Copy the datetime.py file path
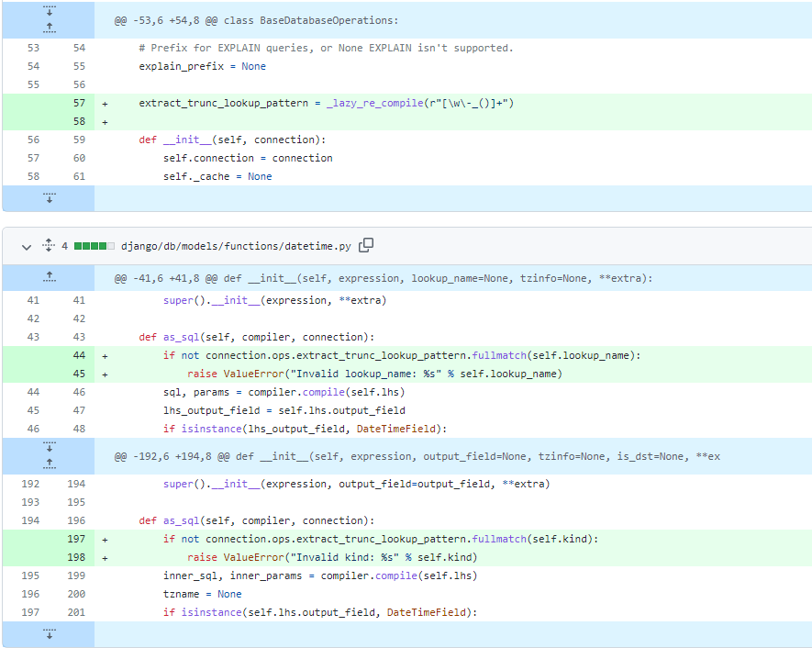The image size is (812, 648). point(366,245)
